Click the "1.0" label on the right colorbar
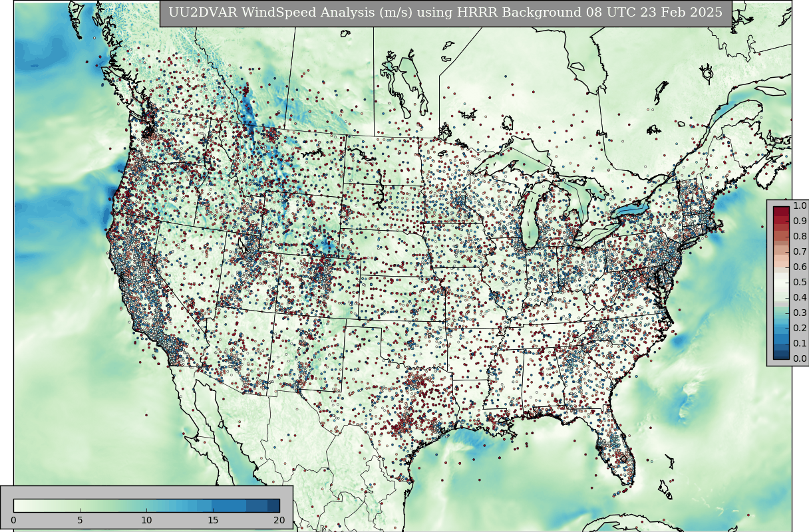This screenshot has height=532, width=809. click(x=800, y=206)
